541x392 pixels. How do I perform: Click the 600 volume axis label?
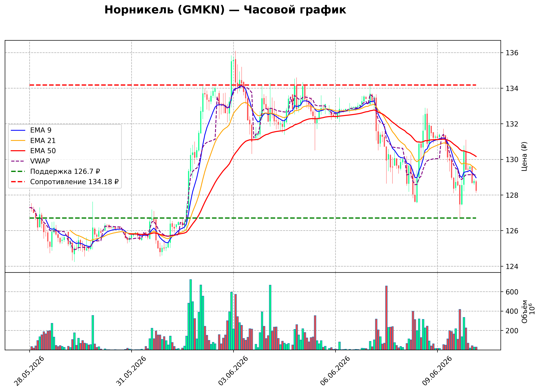pos(512,292)
